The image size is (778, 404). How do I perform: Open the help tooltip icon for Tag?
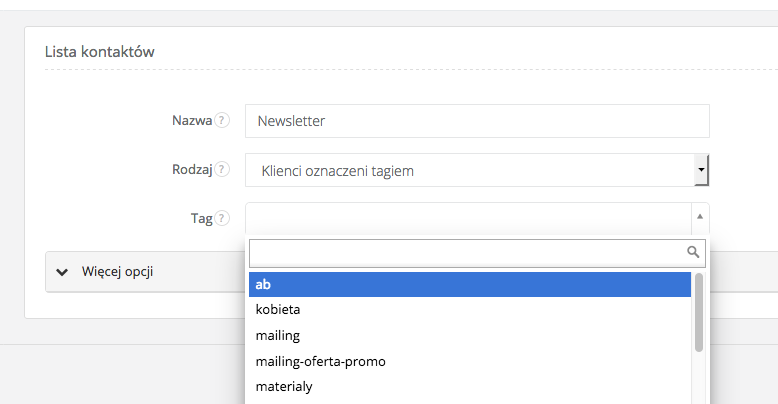tap(222, 218)
